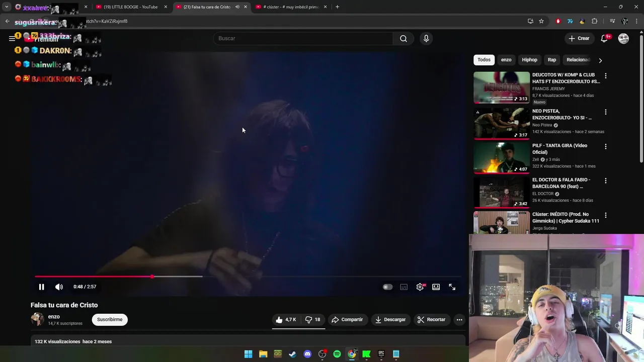
Task: Select the Todos filter chip
Action: (484, 60)
